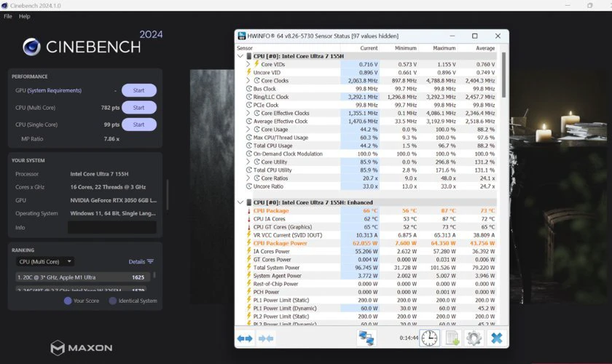
Task: Click the filter icon beside Details
Action: tap(151, 261)
